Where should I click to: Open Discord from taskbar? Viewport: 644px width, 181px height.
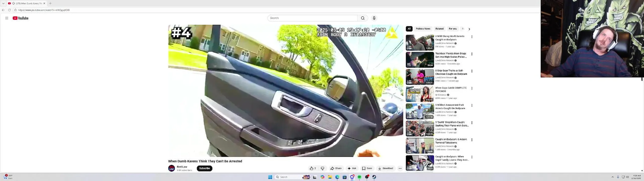(x=352, y=177)
